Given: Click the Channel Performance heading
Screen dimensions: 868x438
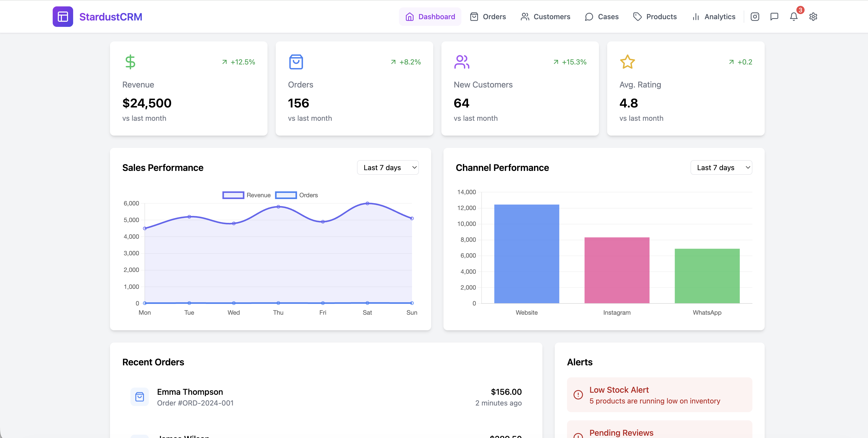Looking at the screenshot, I should (502, 168).
